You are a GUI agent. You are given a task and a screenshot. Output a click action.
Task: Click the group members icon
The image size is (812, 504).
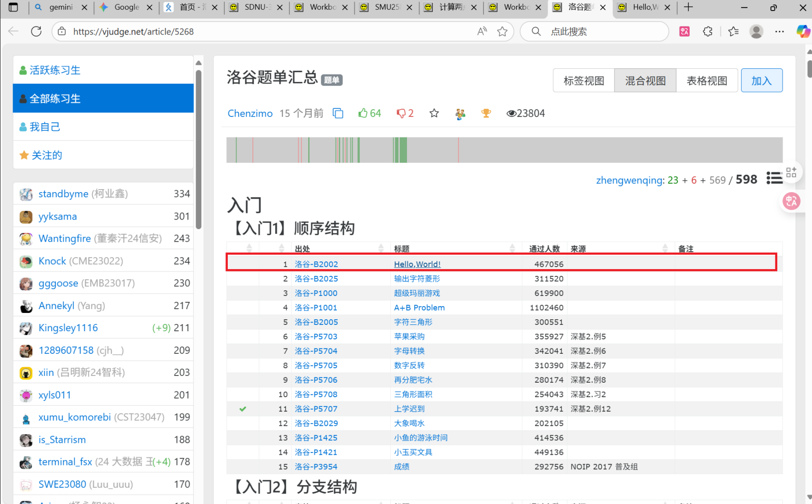[x=460, y=114]
